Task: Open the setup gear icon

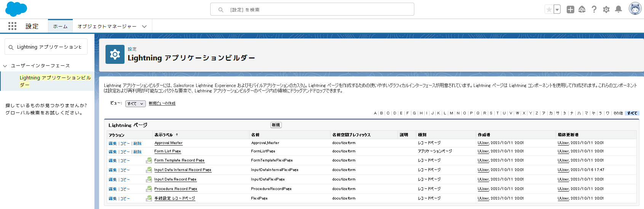Action: pos(606,9)
